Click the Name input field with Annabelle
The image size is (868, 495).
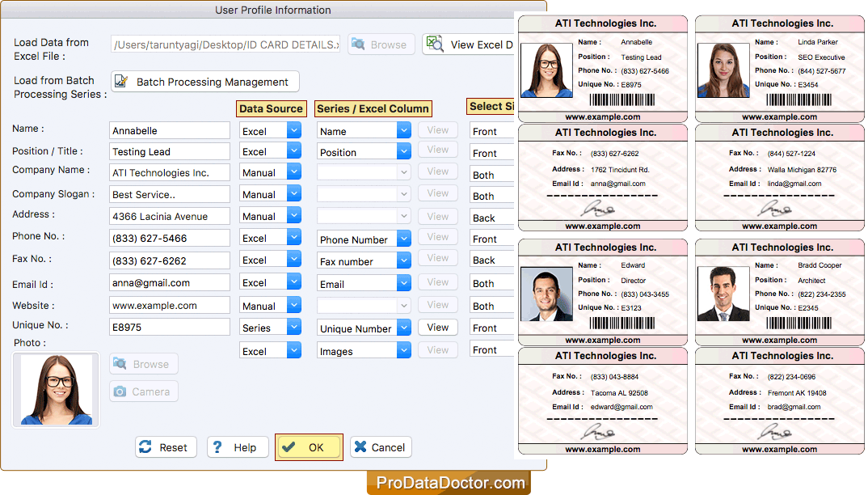(x=170, y=130)
